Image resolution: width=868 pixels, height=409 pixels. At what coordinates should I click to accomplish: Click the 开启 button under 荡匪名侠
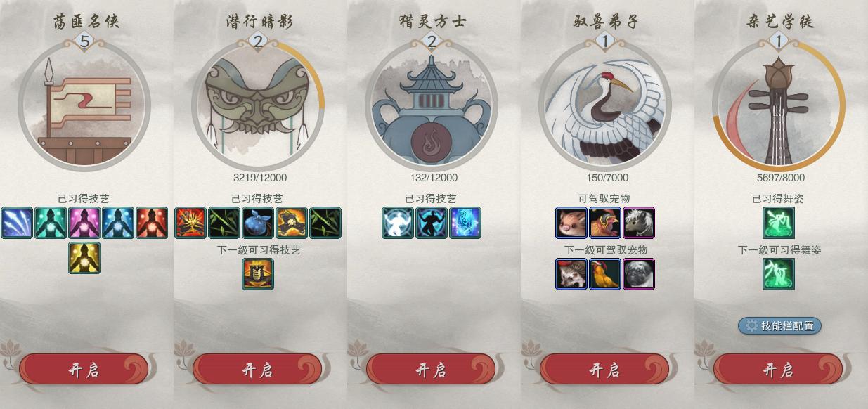84,370
